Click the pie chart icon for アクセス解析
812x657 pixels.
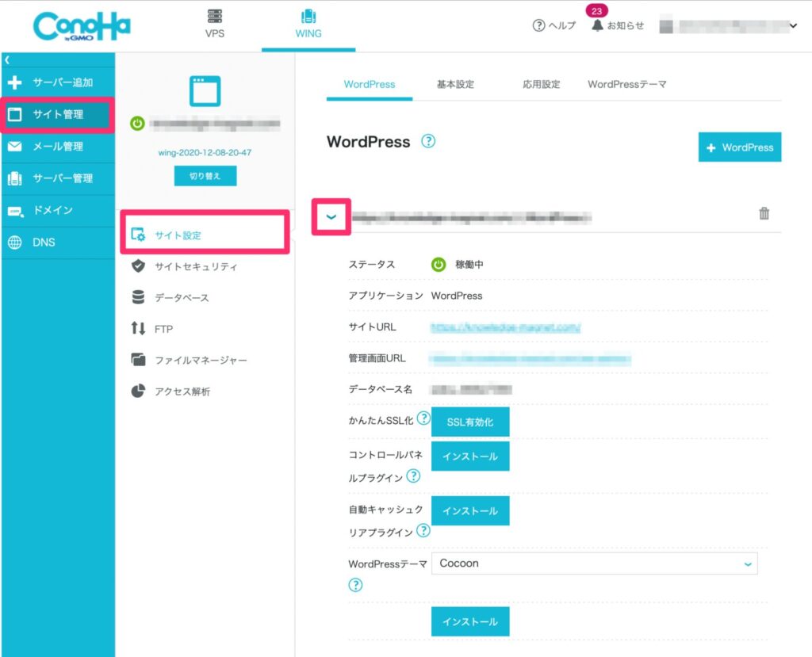[x=138, y=391]
